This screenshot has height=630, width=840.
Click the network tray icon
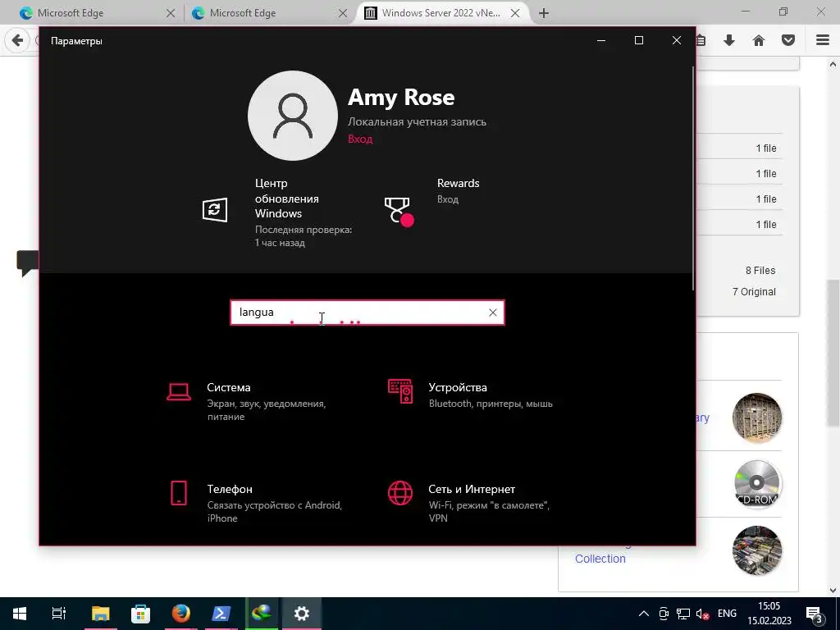click(x=683, y=614)
